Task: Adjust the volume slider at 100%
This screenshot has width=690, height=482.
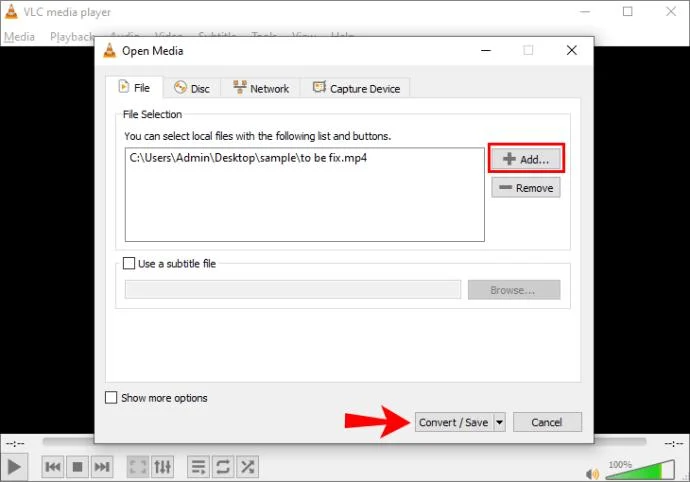Action: pos(640,470)
